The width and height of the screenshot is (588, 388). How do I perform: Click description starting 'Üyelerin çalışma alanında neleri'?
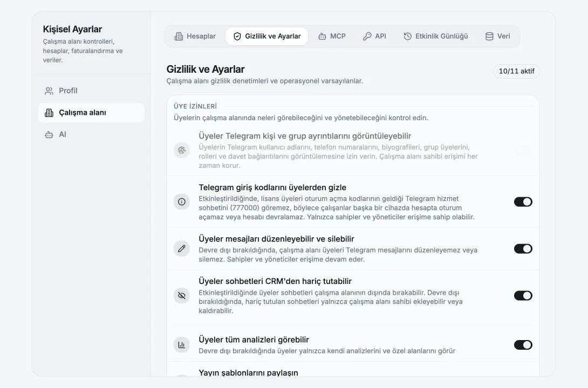coord(301,118)
